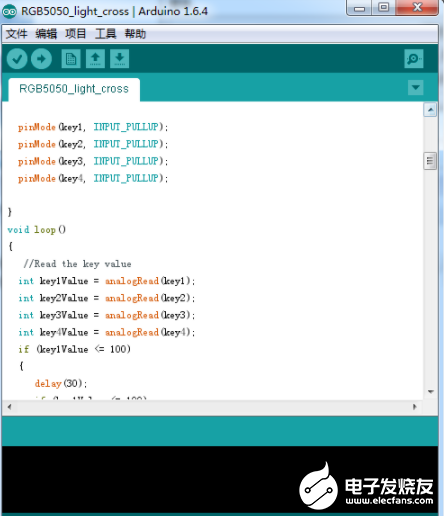This screenshot has width=444, height=516.
Task: Open the 帮助 menu
Action: coord(135,34)
